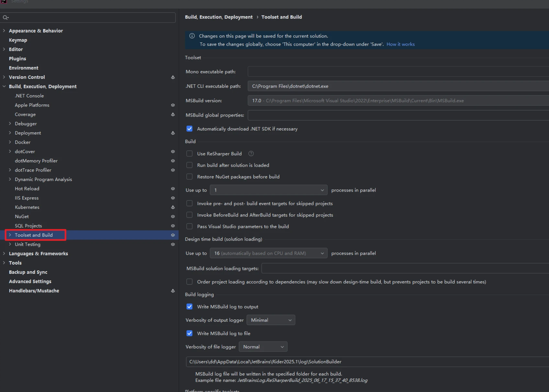Click the Rider app icon in title bar

coord(3,1)
